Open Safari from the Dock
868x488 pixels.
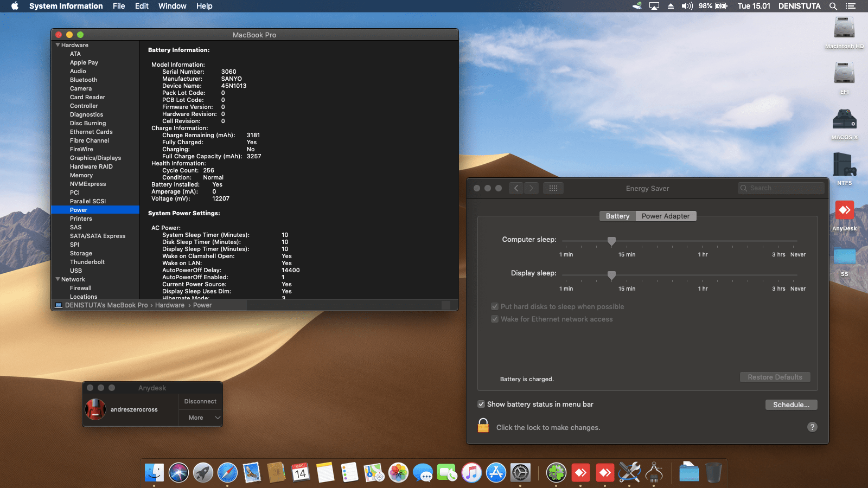coord(227,473)
